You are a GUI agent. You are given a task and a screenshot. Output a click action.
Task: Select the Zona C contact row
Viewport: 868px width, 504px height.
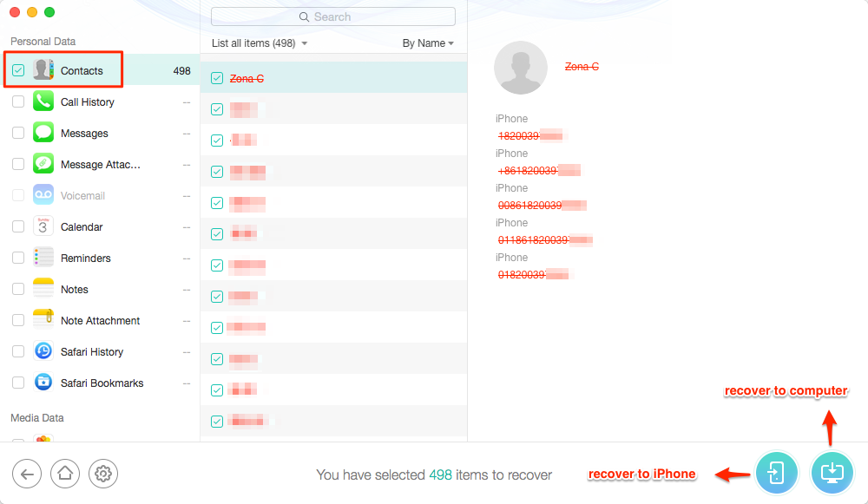click(334, 77)
